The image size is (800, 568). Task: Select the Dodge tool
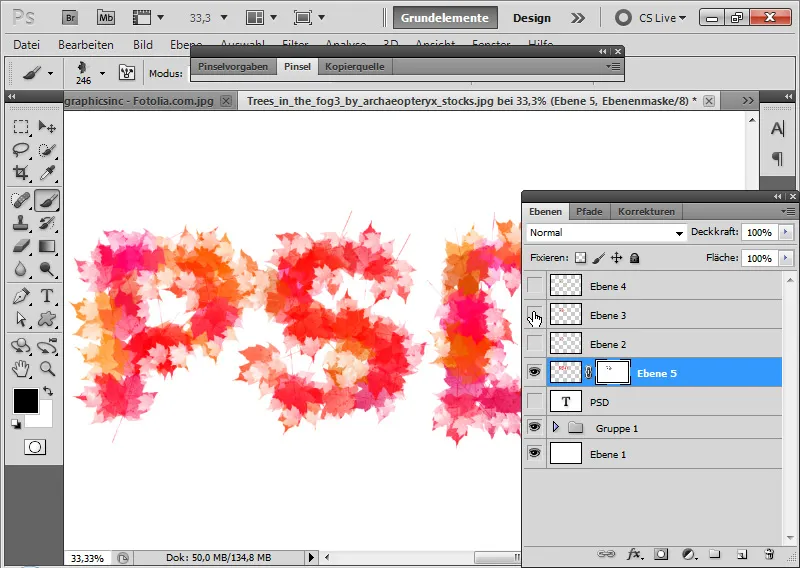coord(47,269)
